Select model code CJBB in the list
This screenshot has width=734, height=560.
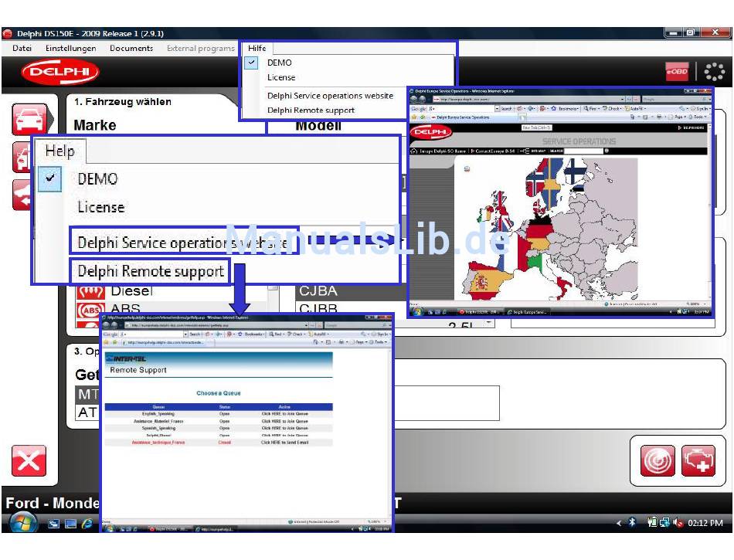(318, 308)
